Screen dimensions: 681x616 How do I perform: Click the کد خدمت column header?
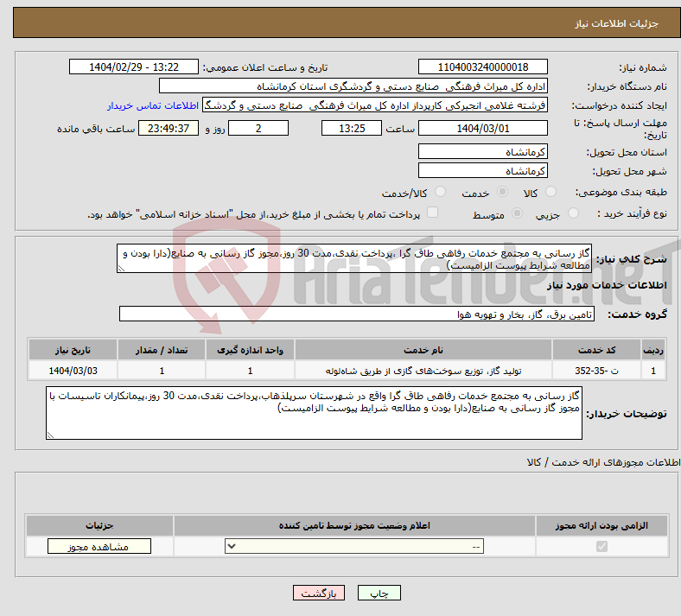tap(597, 350)
